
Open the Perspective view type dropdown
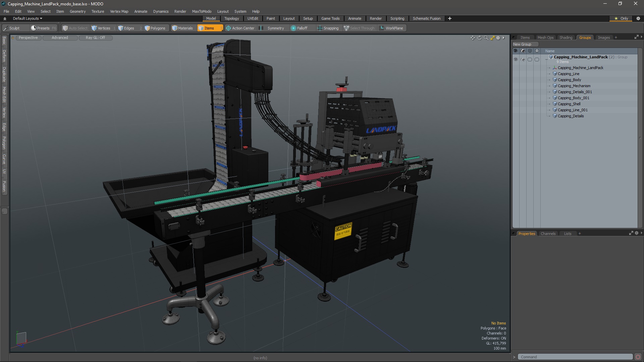pyautogui.click(x=28, y=38)
